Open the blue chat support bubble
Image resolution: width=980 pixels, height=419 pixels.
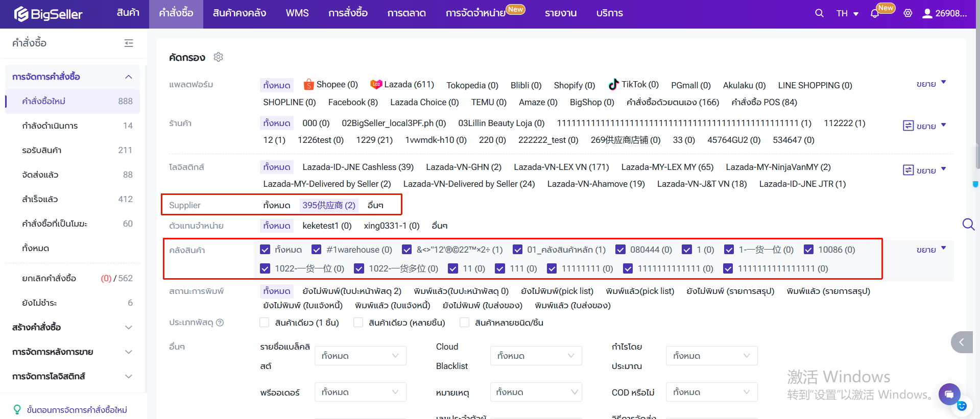[x=949, y=394]
